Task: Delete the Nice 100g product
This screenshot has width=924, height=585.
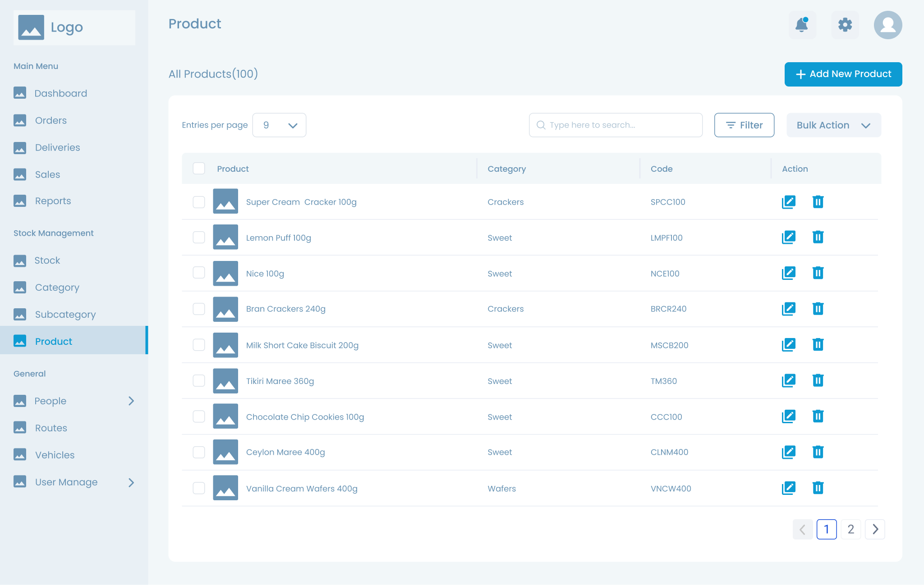Action: pyautogui.click(x=818, y=273)
